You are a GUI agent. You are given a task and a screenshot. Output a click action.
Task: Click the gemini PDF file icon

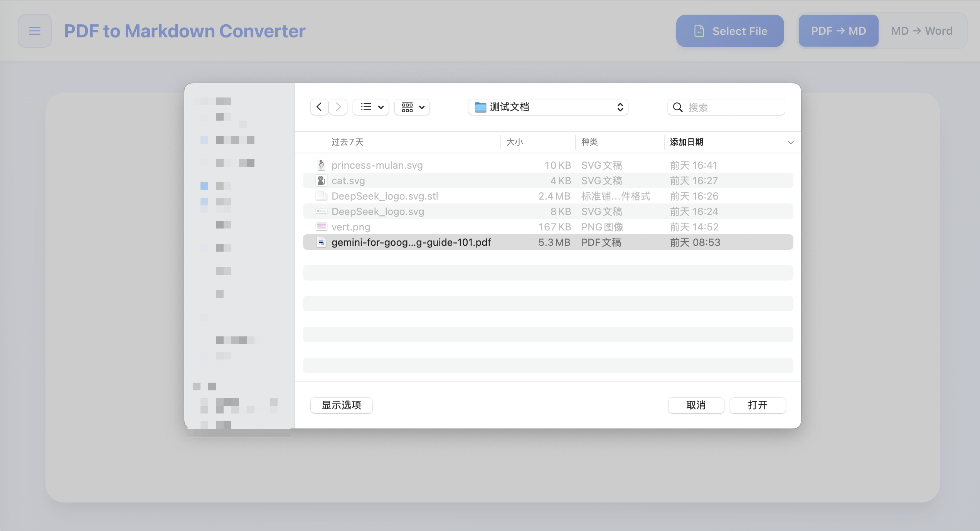click(x=321, y=242)
